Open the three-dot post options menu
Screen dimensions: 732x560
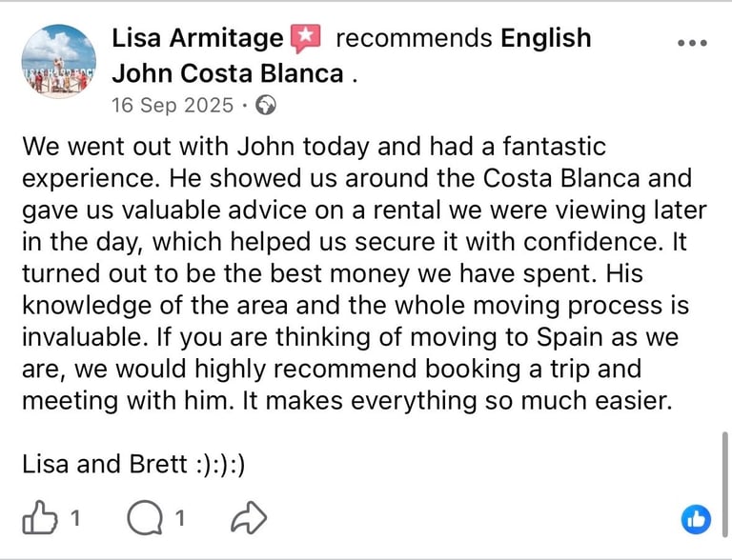692,44
